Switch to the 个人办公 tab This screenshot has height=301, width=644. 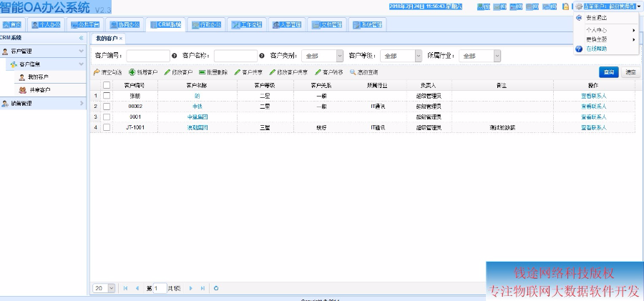tap(47, 24)
